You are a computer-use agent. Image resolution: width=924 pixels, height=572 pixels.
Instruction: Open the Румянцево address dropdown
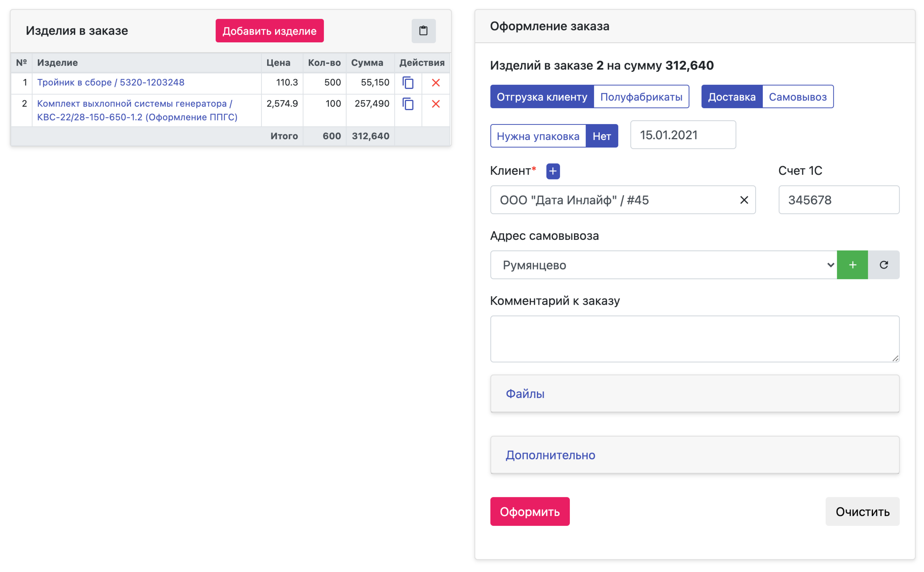point(663,265)
